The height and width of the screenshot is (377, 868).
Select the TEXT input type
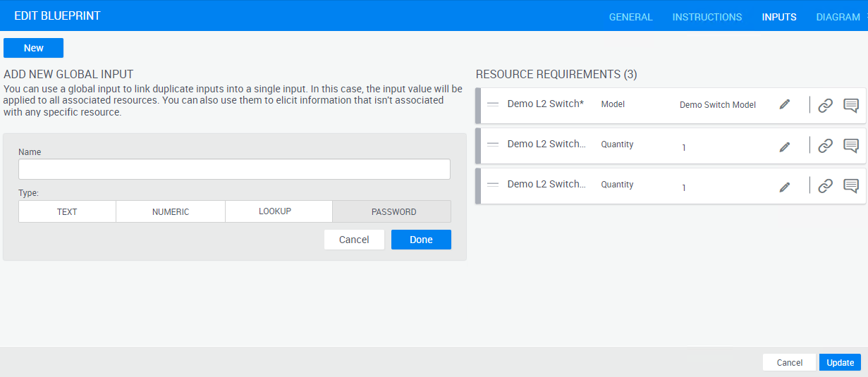click(x=67, y=211)
